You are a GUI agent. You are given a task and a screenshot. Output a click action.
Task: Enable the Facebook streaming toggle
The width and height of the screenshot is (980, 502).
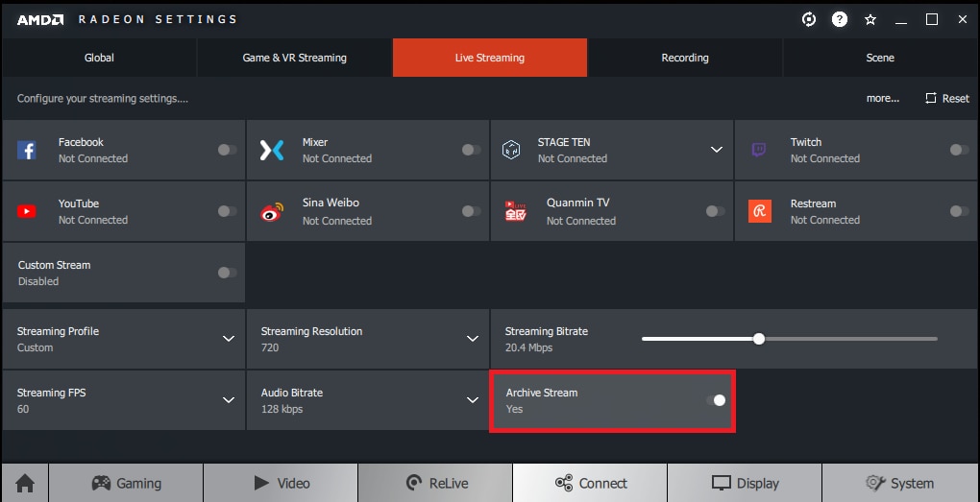(227, 150)
